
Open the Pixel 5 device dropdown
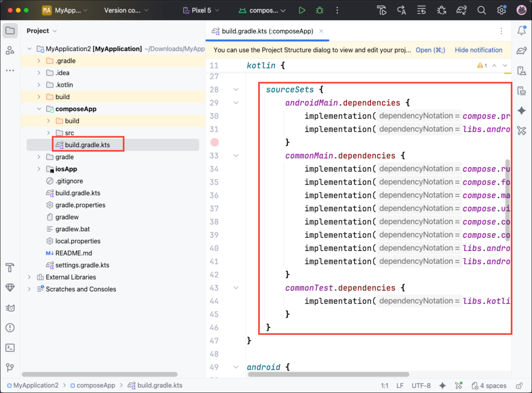tap(201, 10)
